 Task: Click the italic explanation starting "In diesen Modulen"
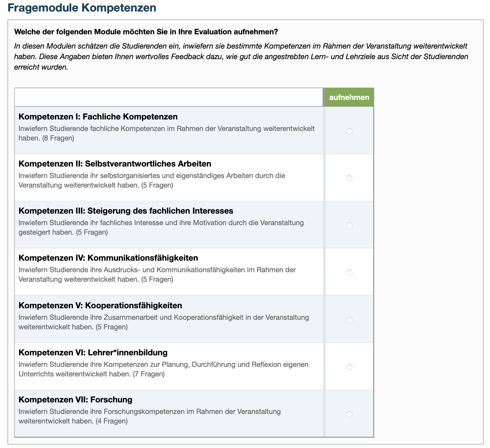click(x=241, y=57)
